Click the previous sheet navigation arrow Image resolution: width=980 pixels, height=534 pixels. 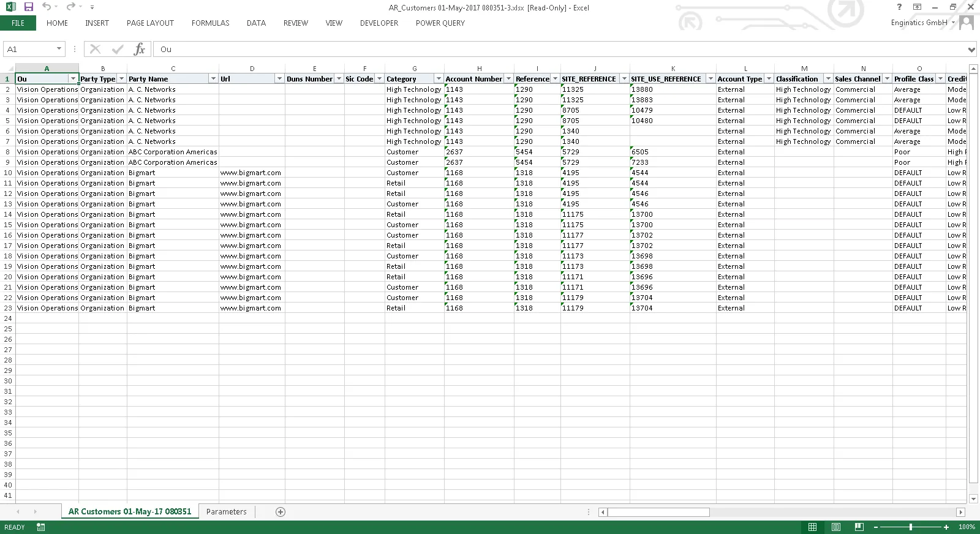pos(18,511)
